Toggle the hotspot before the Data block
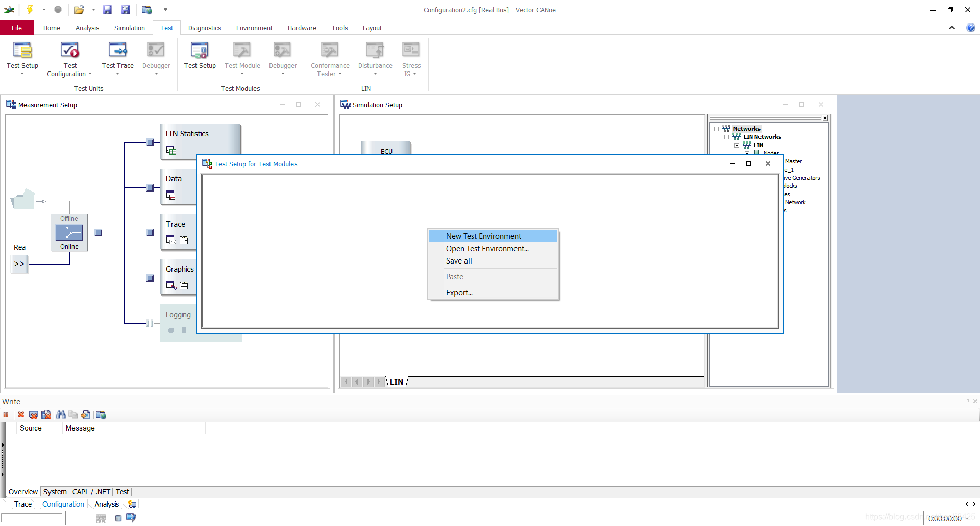Image resolution: width=980 pixels, height=526 pixels. click(x=150, y=188)
